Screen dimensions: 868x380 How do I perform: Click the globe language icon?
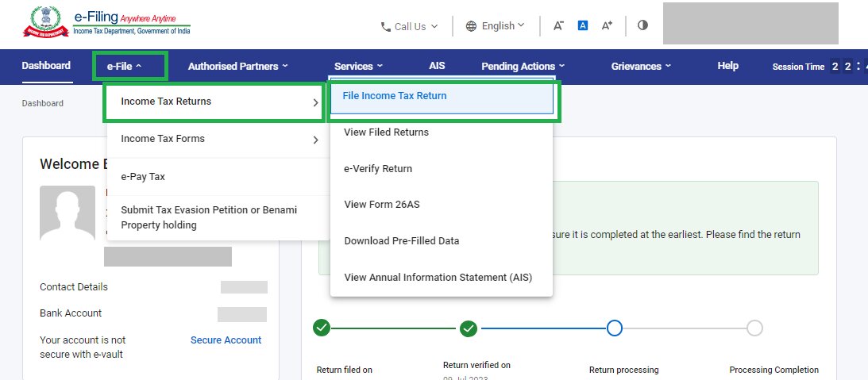tap(472, 26)
